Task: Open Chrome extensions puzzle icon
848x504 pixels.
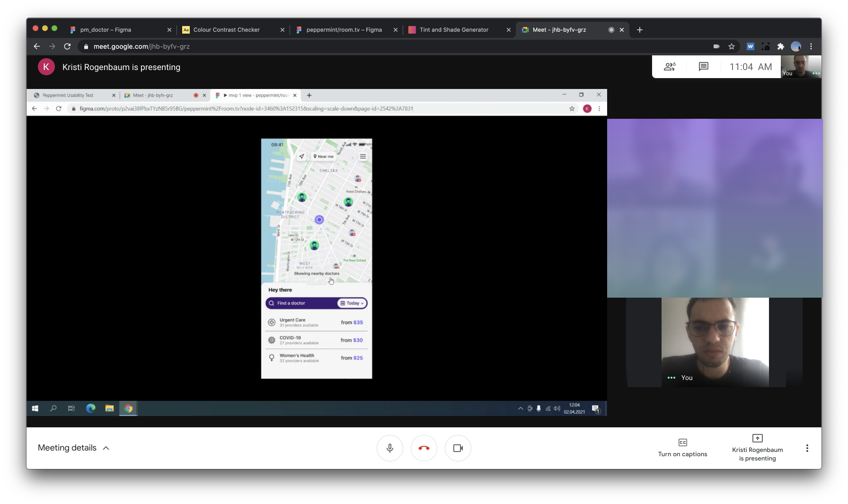Action: point(781,46)
